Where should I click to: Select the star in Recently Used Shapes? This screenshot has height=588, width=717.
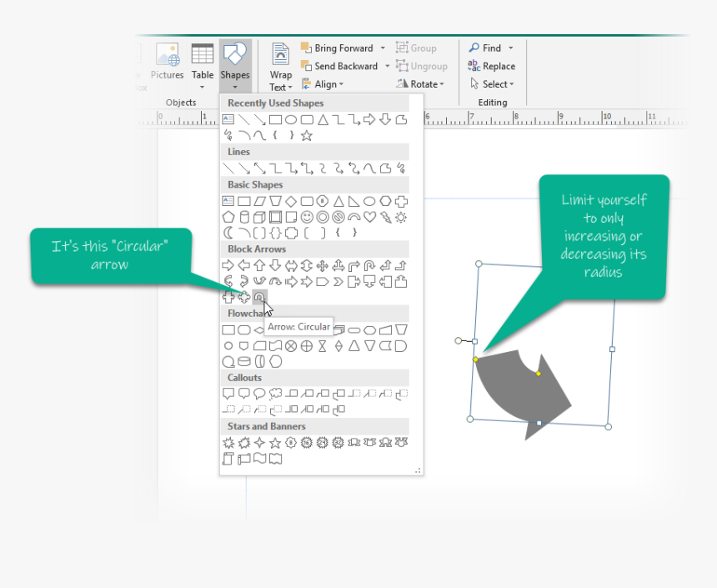point(307,135)
